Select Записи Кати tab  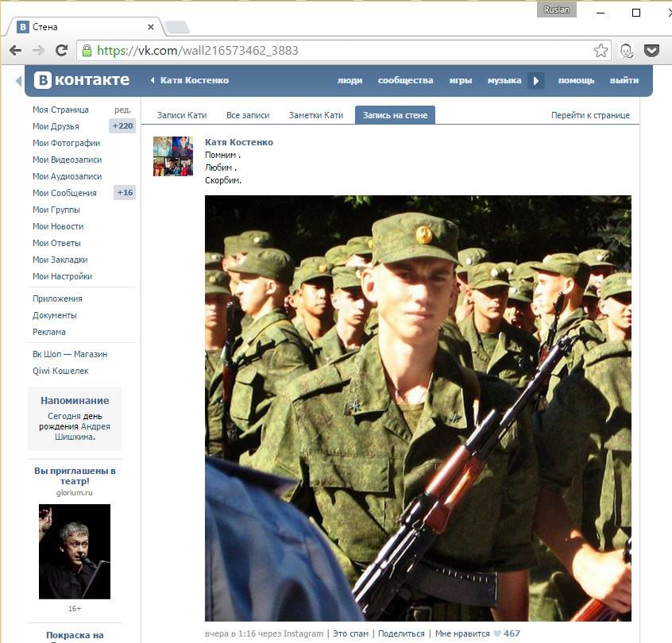(x=182, y=115)
